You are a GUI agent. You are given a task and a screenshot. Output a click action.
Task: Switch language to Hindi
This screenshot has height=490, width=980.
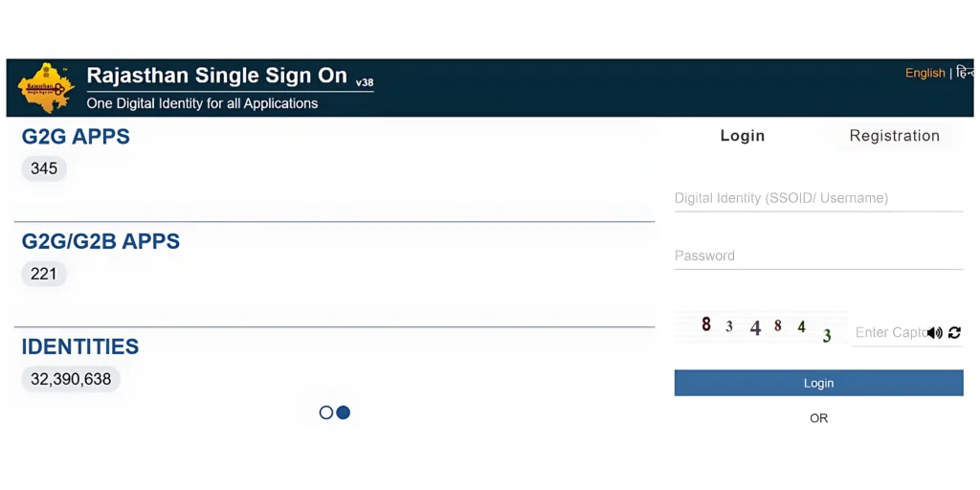click(965, 73)
